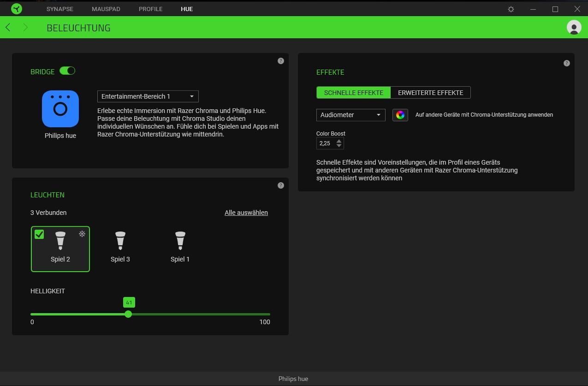Click the brightness value 41 label

pos(129,303)
